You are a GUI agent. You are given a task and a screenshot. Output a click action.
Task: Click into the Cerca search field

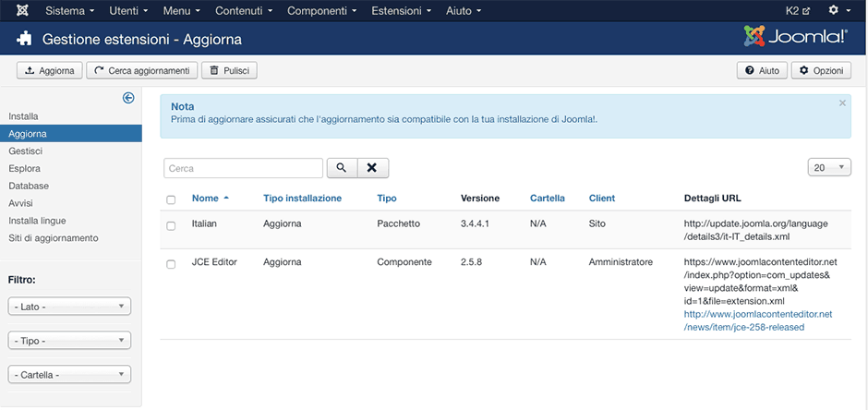[243, 168]
